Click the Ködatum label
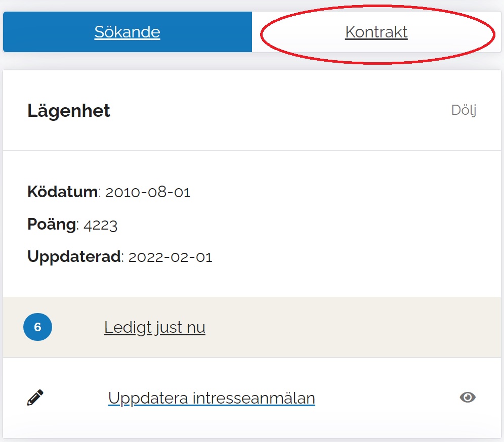The width and height of the screenshot is (504, 442). (x=62, y=192)
